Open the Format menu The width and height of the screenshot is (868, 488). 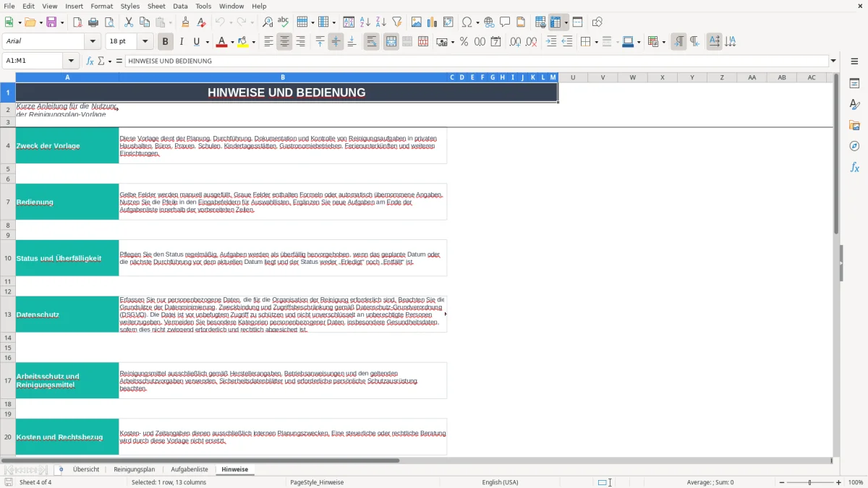(101, 6)
